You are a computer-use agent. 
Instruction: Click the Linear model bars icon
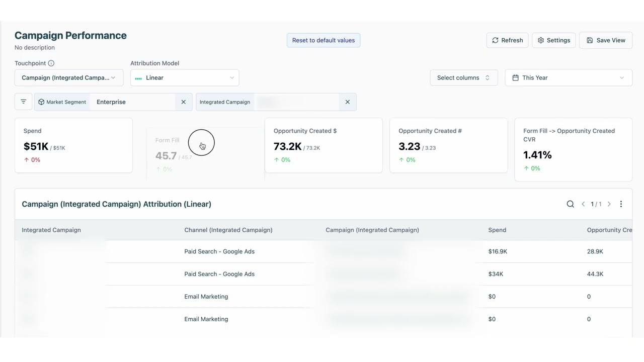point(138,78)
